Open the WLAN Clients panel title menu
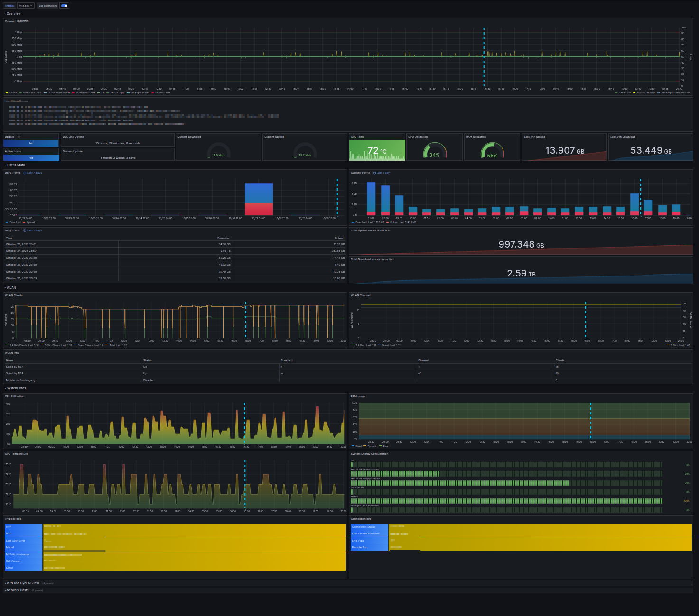699x616 pixels. coord(14,295)
